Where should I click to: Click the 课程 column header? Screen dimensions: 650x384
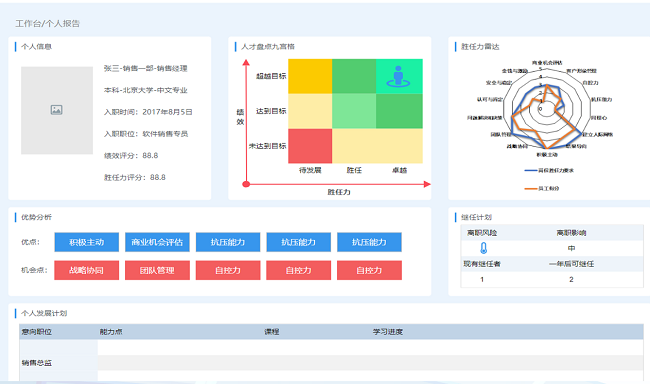pyautogui.click(x=272, y=332)
